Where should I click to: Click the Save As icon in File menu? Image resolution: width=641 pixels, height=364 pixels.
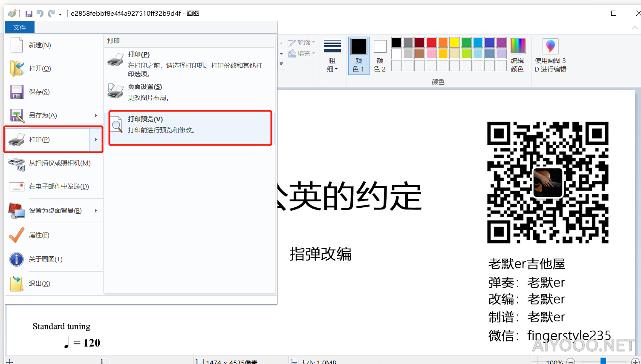pyautogui.click(x=17, y=115)
